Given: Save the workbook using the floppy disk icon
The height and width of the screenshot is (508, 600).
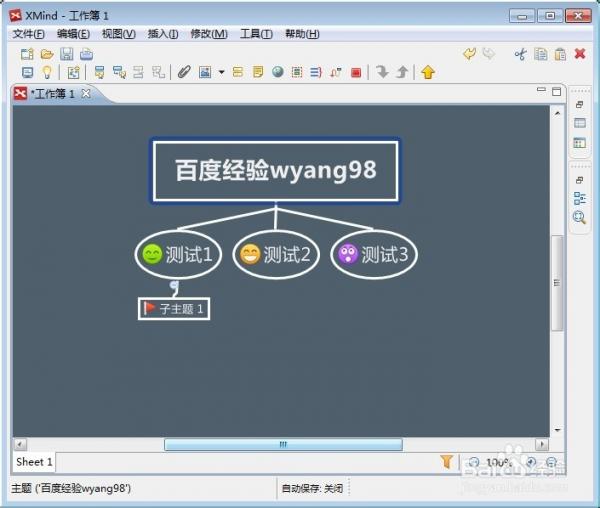Looking at the screenshot, I should point(67,54).
